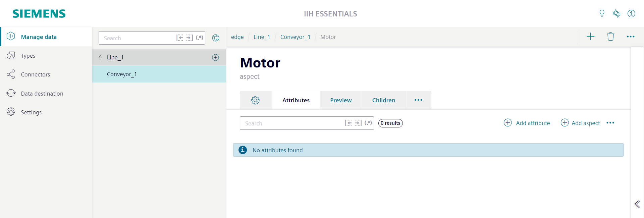Click the Add attribute button
The width and height of the screenshot is (644, 218).
pyautogui.click(x=527, y=123)
